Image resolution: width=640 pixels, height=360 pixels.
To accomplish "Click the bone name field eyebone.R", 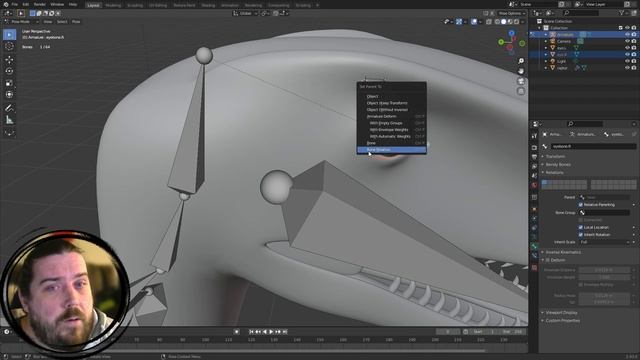I will [x=593, y=146].
